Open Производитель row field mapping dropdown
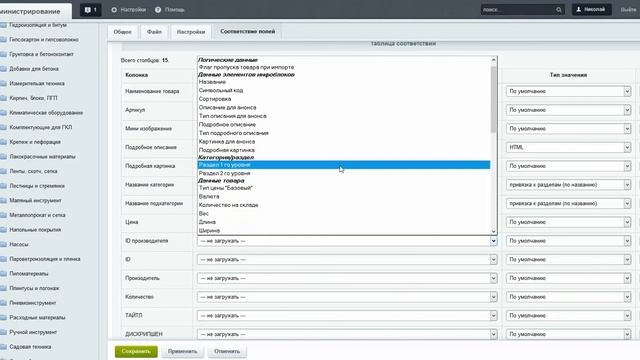 [347, 278]
